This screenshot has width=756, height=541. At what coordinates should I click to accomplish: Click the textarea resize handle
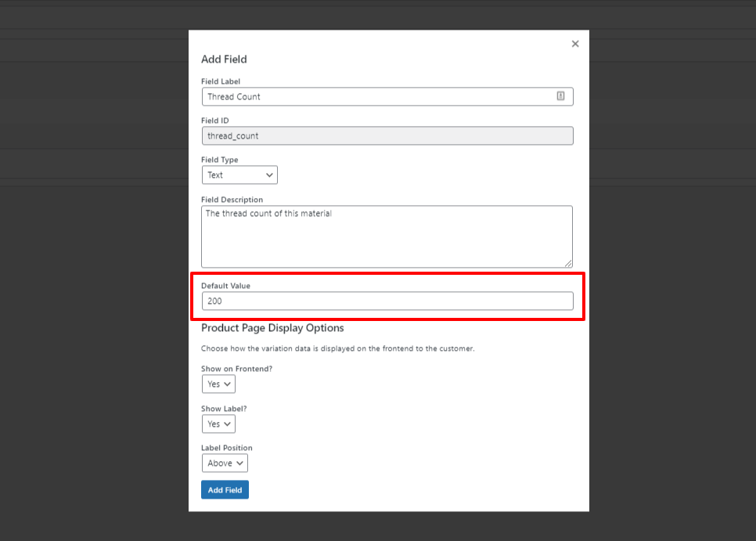[570, 263]
